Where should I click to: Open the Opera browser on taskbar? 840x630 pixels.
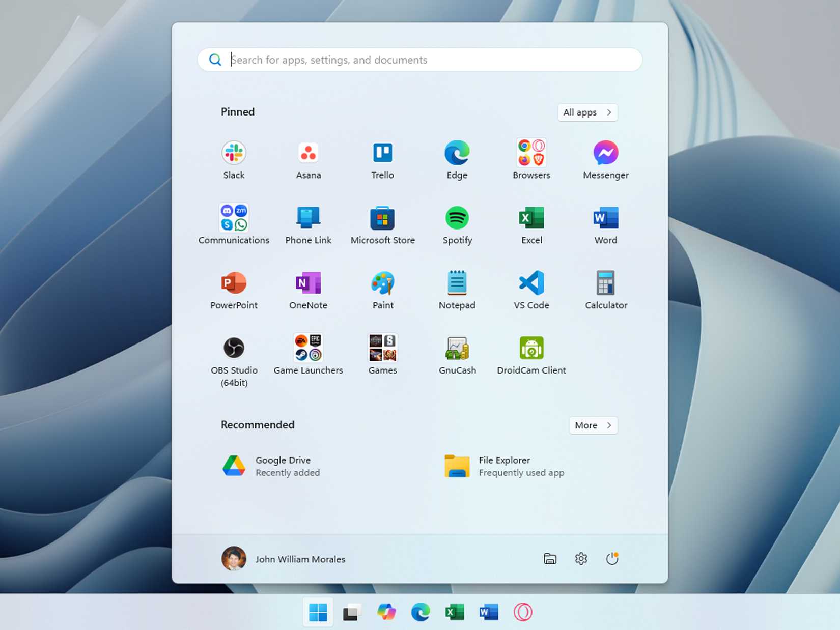523,612
